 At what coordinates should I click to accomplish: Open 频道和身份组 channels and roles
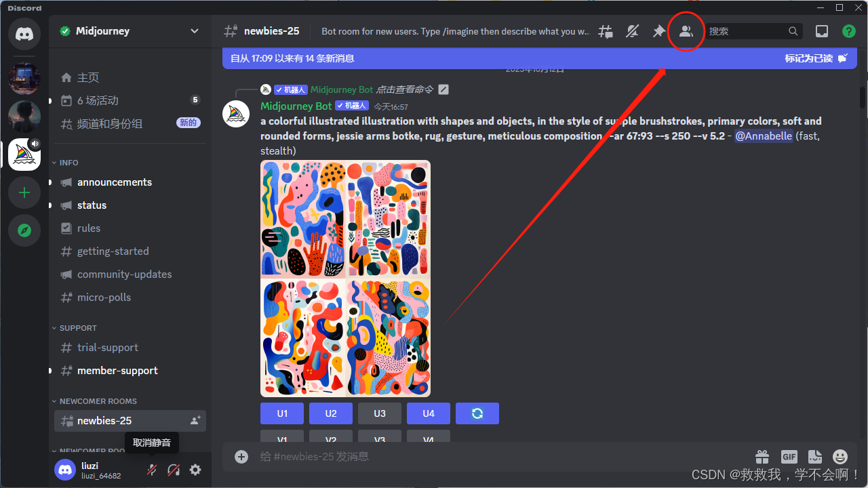(130, 123)
